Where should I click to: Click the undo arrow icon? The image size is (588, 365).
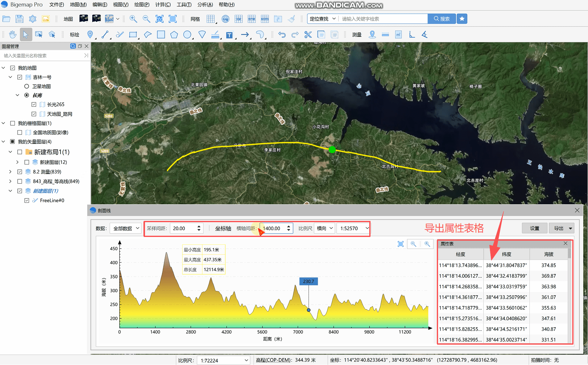pos(282,35)
